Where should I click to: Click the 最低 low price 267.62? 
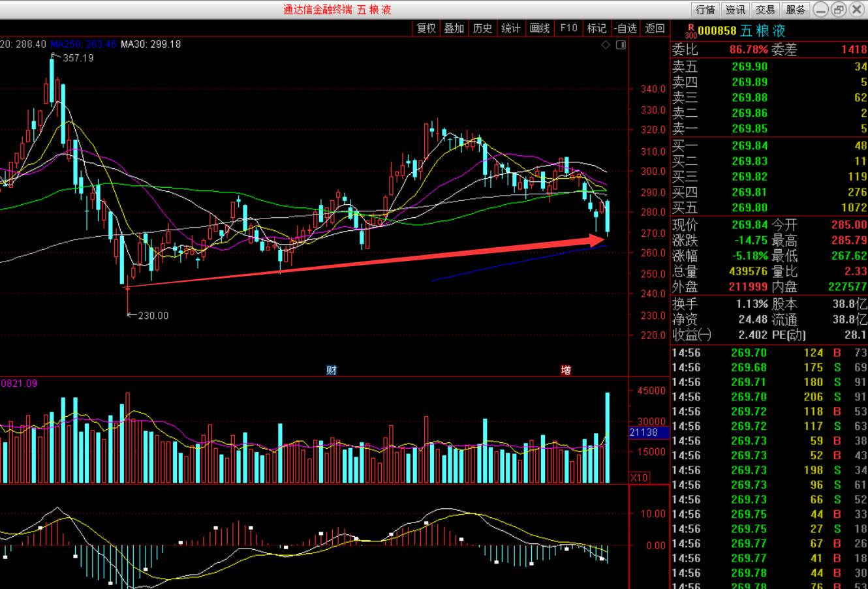click(849, 256)
